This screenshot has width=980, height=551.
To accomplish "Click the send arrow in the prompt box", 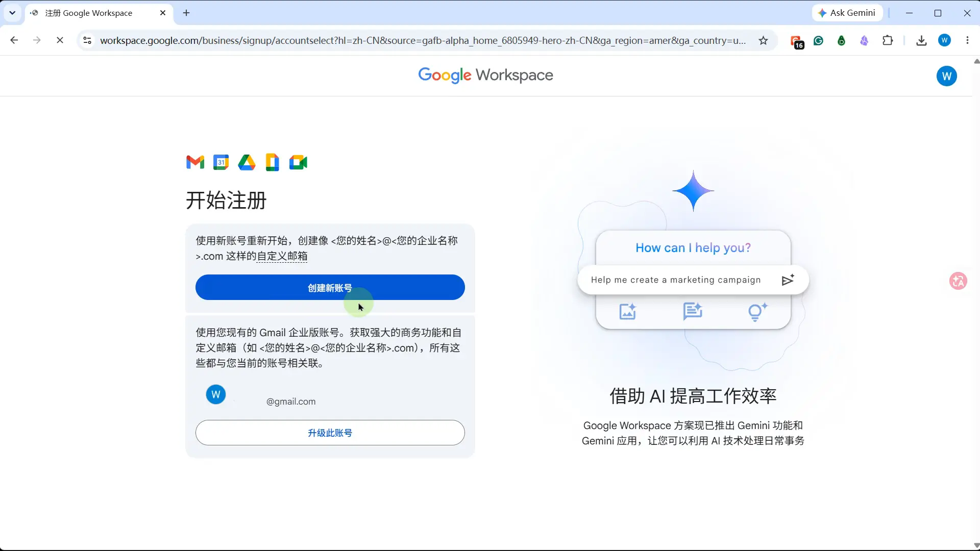I will (x=788, y=280).
